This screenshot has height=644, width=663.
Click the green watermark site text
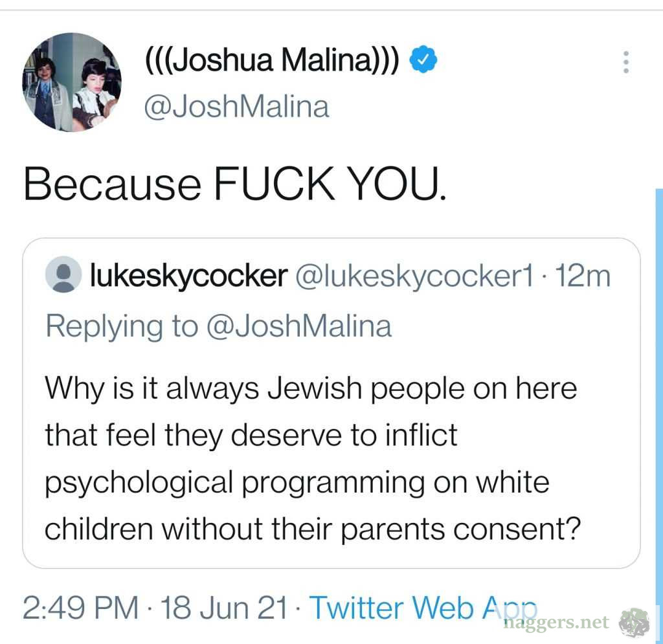tap(556, 622)
